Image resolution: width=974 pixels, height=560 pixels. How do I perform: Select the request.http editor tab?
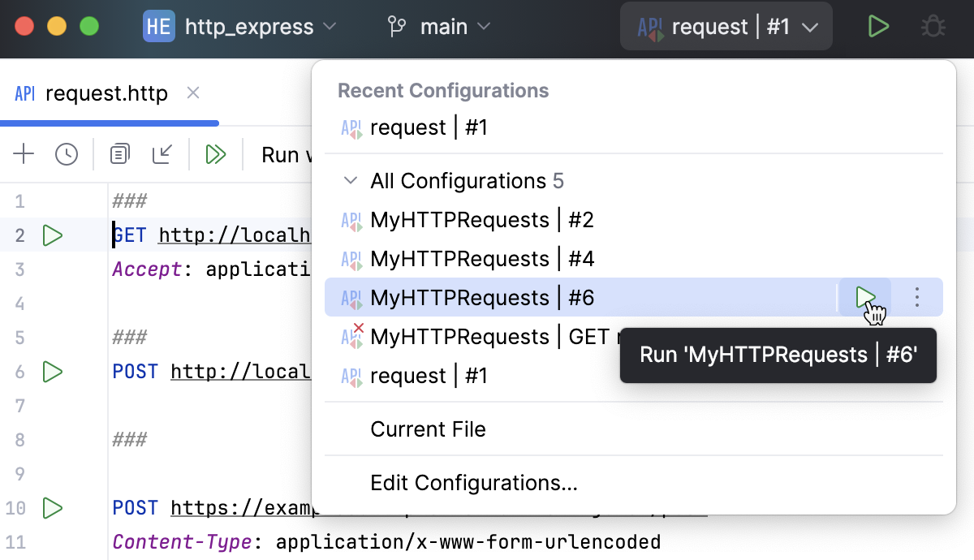coord(106,93)
